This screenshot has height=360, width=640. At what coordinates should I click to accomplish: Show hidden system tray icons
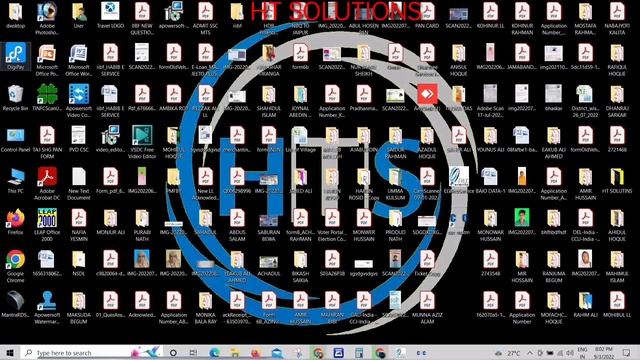point(529,353)
